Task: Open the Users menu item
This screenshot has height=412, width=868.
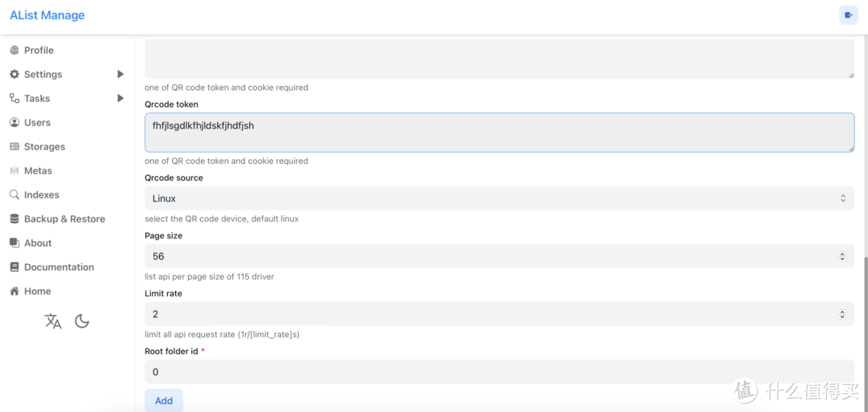Action: click(37, 123)
